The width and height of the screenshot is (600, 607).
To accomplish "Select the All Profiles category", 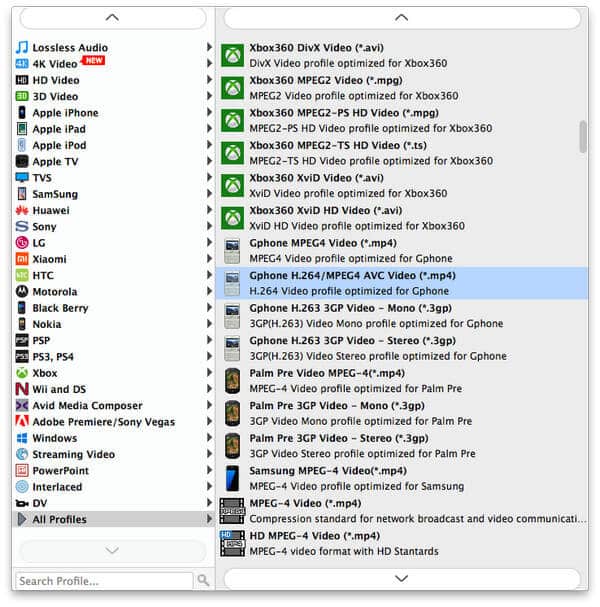I will point(59,519).
